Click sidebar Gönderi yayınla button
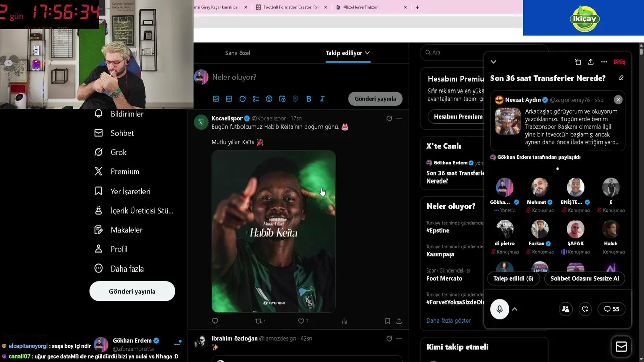The height and width of the screenshot is (362, 644). click(x=132, y=291)
